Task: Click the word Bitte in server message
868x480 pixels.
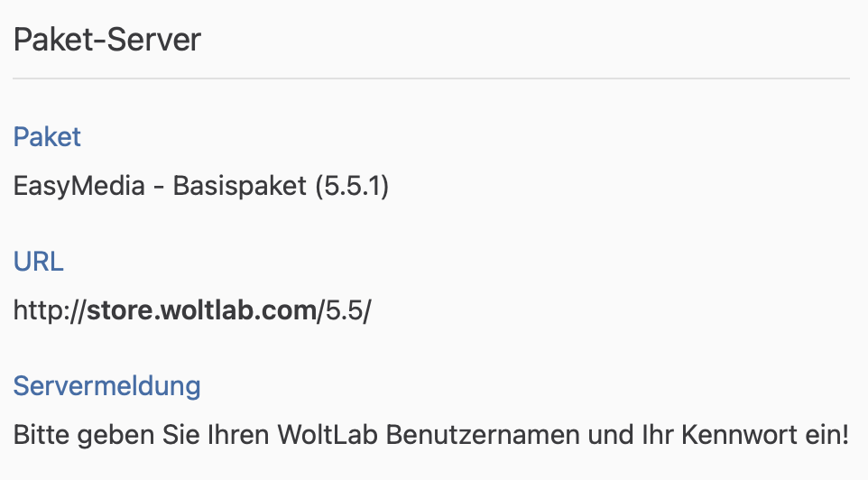Action: click(41, 436)
